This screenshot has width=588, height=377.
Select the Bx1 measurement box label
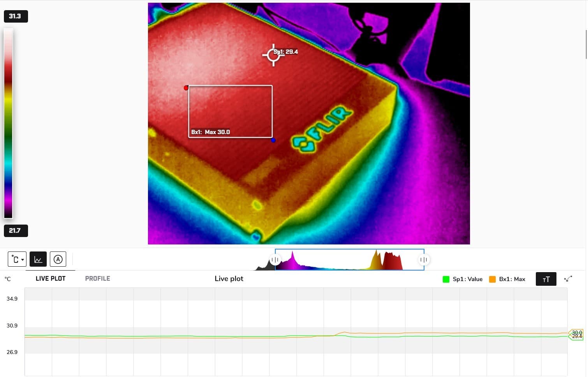click(x=210, y=132)
